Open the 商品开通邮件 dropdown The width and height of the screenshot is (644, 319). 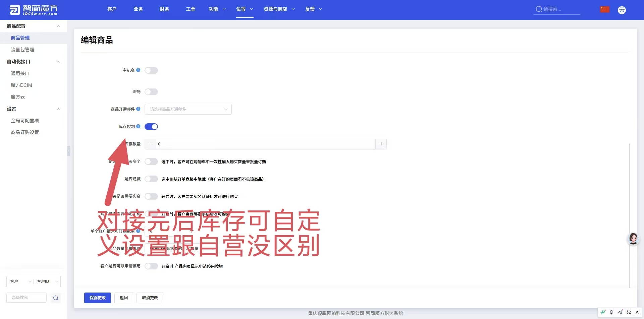point(188,109)
